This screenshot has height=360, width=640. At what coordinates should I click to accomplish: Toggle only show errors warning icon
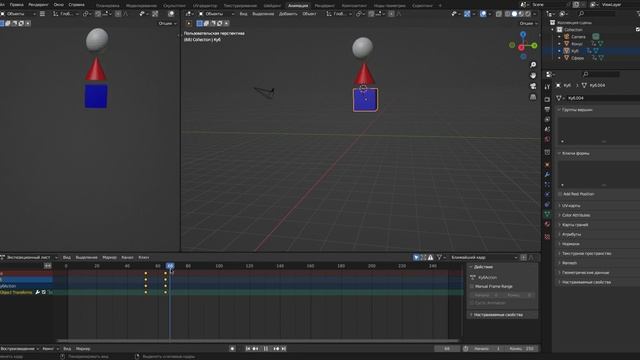pos(430,257)
